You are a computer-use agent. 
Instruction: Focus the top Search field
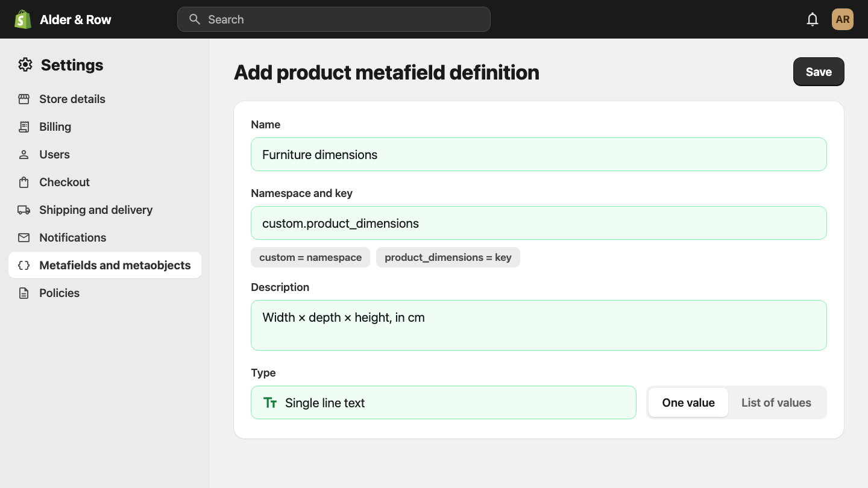pyautogui.click(x=334, y=19)
